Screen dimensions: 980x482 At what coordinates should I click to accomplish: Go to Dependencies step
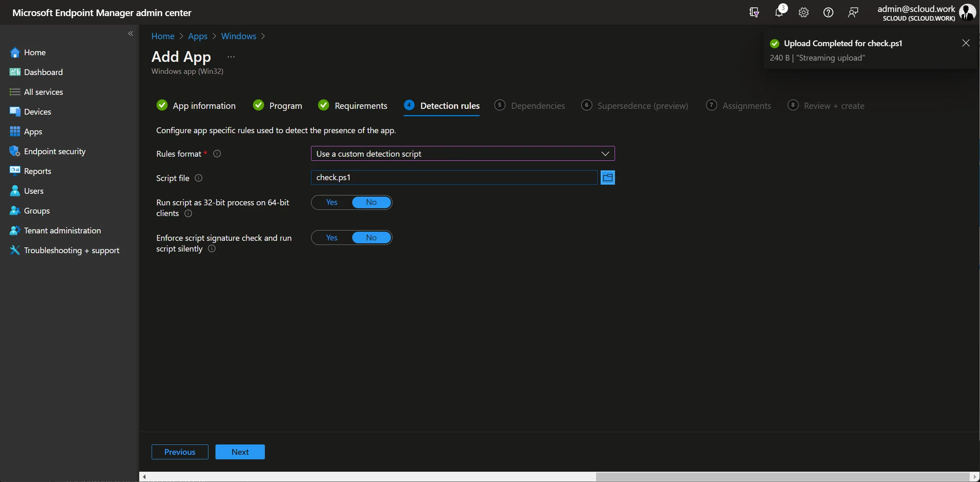(530, 106)
